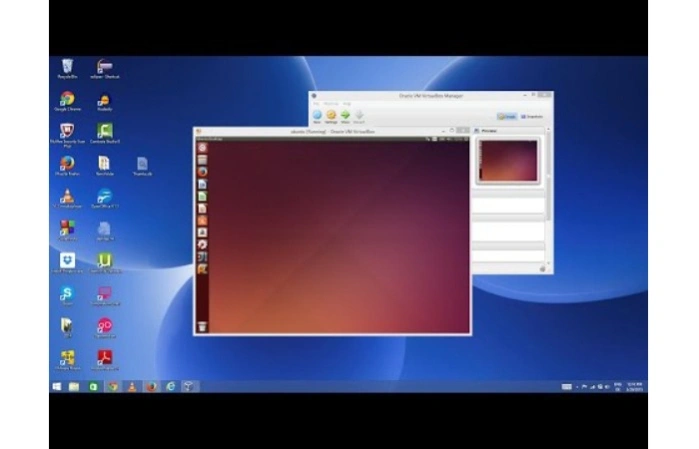Screen dimensions: 699x449
Task: Click the Ubuntu VM preview thumbnail
Action: coord(508,161)
